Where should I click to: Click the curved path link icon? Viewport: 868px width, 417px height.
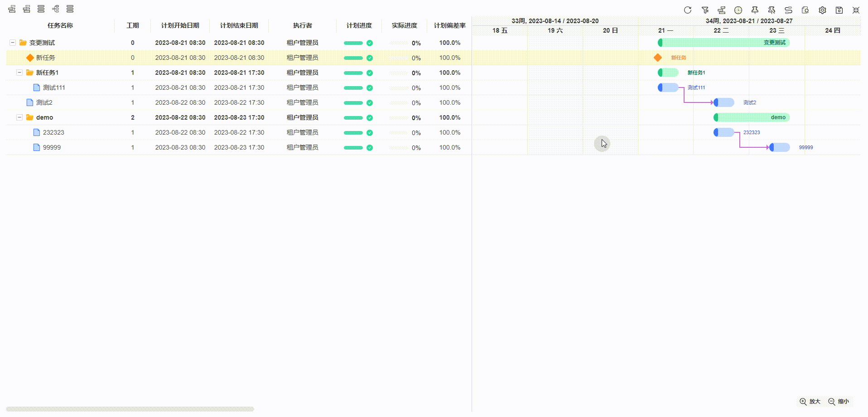point(788,10)
